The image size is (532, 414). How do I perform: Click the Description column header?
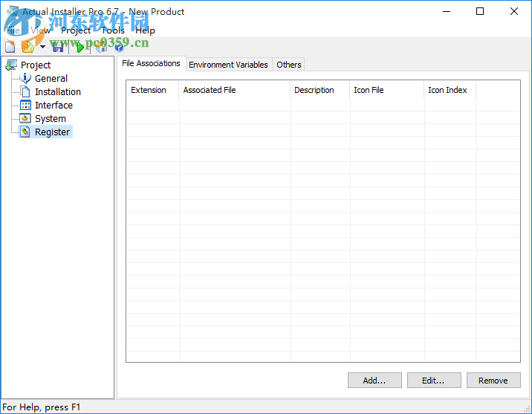[x=320, y=90]
